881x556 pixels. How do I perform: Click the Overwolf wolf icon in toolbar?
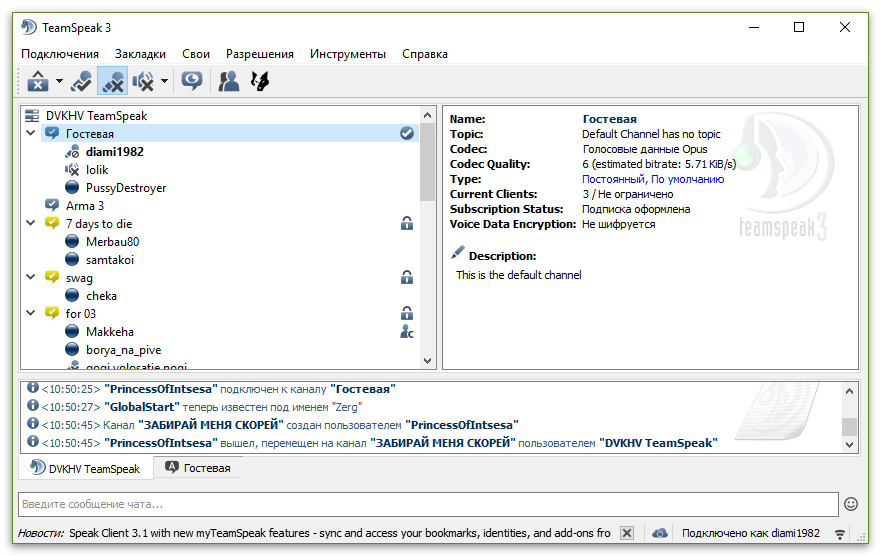[259, 81]
